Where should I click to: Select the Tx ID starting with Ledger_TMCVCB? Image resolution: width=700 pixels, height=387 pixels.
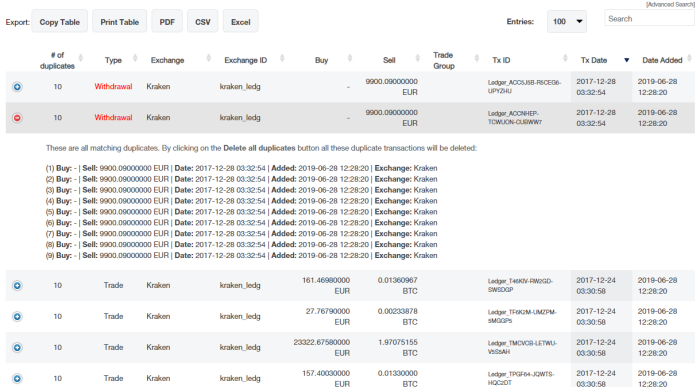pos(522,347)
